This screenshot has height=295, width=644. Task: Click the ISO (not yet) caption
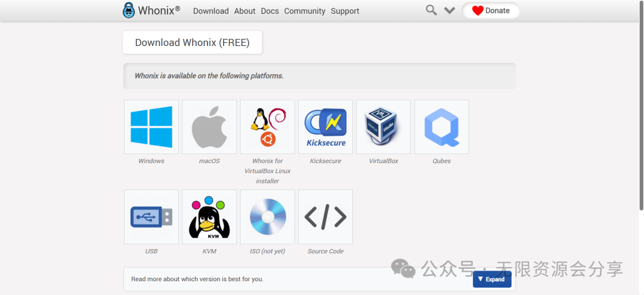click(x=267, y=251)
